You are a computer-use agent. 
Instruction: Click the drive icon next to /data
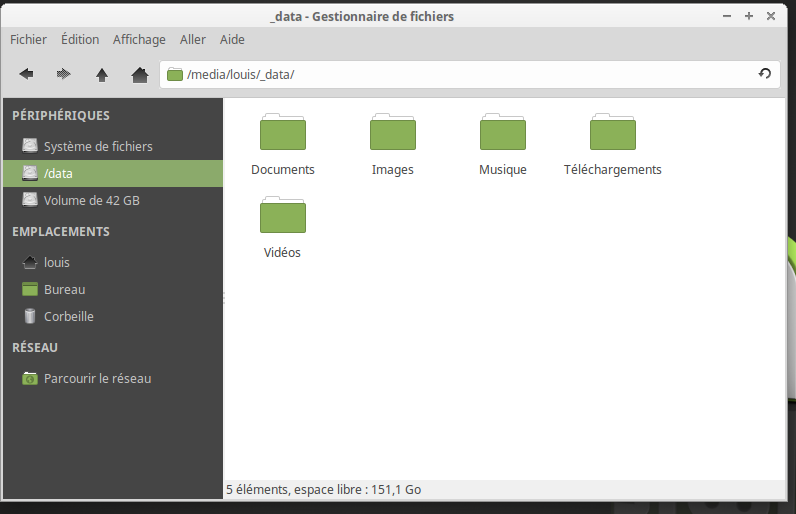click(30, 174)
